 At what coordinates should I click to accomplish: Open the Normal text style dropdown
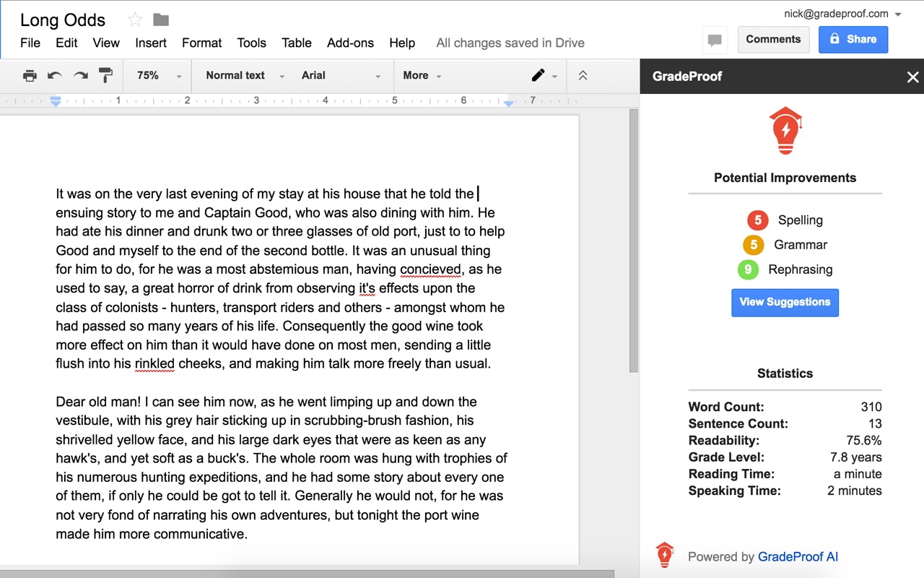click(245, 75)
